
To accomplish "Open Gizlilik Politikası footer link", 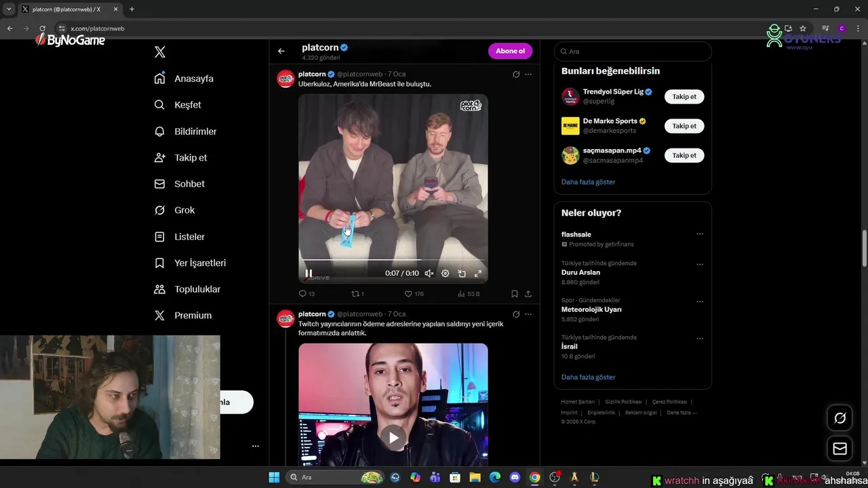I will 623,402.
